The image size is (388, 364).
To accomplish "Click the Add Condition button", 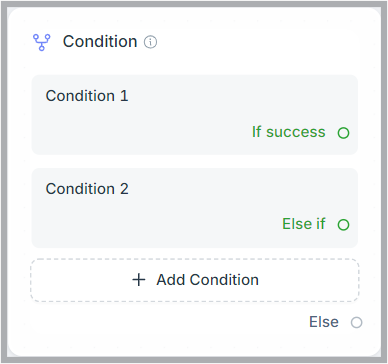I will pos(195,280).
